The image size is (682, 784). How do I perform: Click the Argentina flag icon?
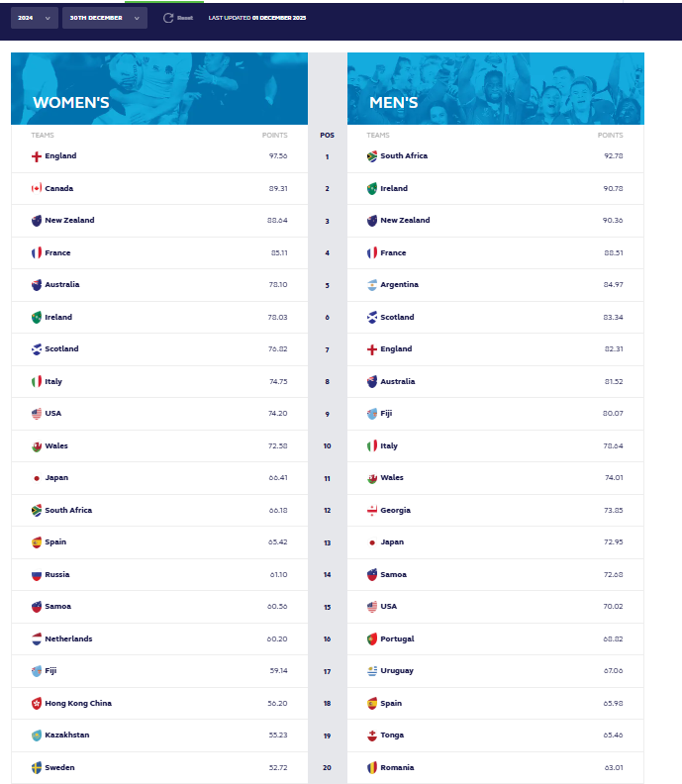pyautogui.click(x=372, y=285)
